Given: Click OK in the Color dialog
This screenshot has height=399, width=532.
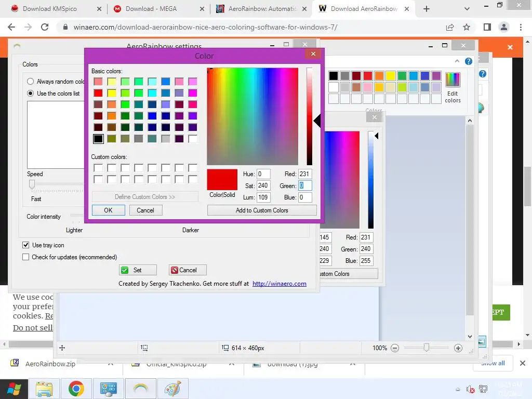Looking at the screenshot, I should coord(108,210).
